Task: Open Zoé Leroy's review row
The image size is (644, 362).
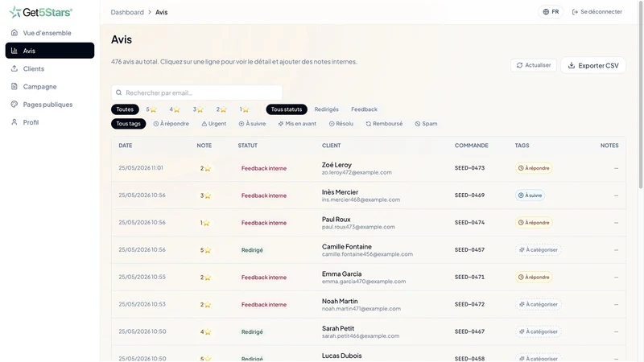Action: point(369,168)
